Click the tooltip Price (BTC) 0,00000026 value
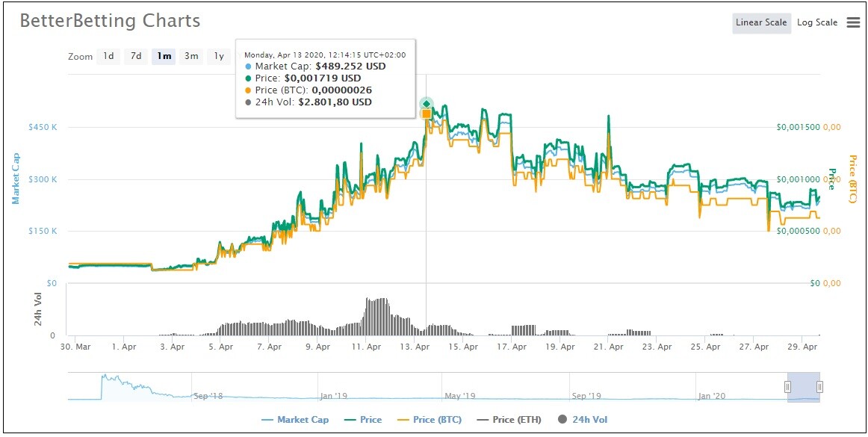Image resolution: width=868 pixels, height=437 pixels. click(x=341, y=90)
